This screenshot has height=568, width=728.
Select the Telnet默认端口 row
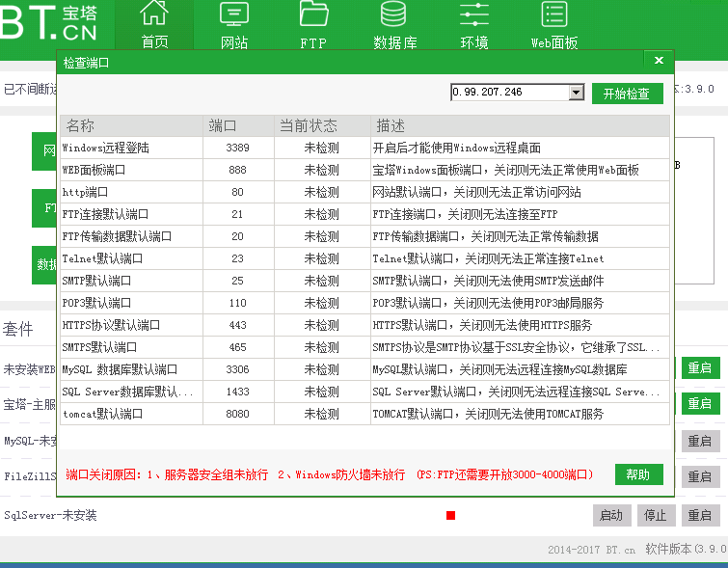pyautogui.click(x=364, y=258)
